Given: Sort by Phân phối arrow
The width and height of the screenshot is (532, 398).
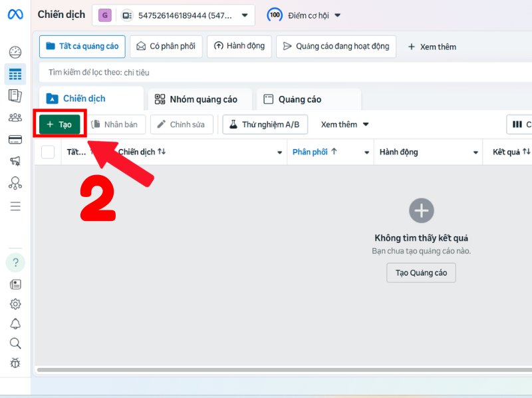Looking at the screenshot, I should 334,152.
